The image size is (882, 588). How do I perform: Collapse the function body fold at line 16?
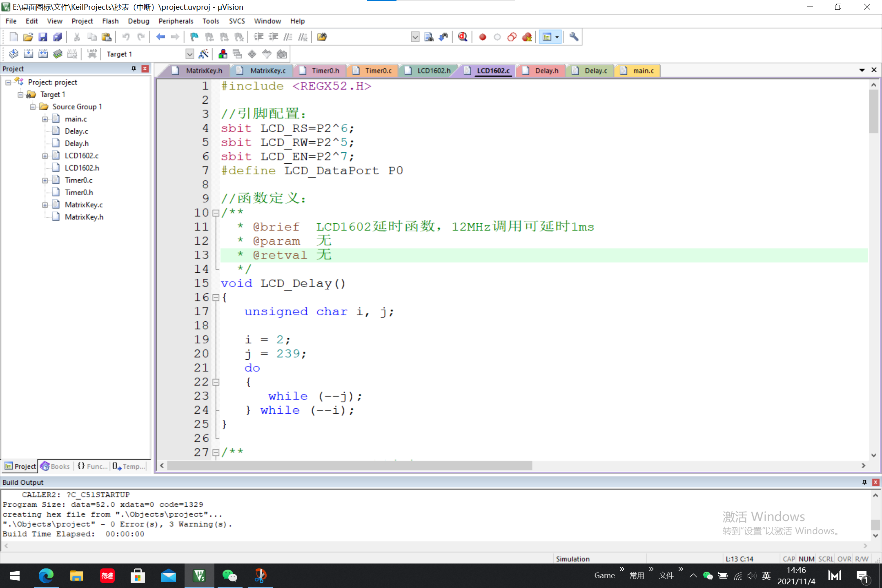point(216,298)
